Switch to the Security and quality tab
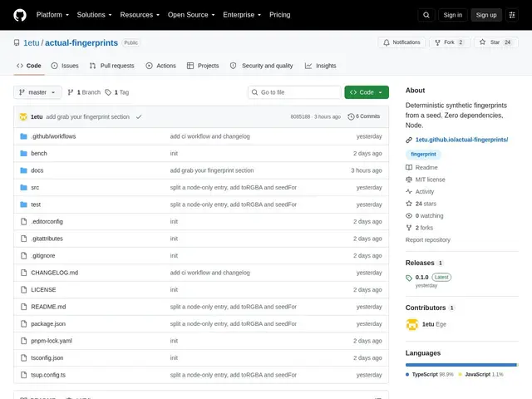Screen dimensions: 532x399 coord(261,66)
